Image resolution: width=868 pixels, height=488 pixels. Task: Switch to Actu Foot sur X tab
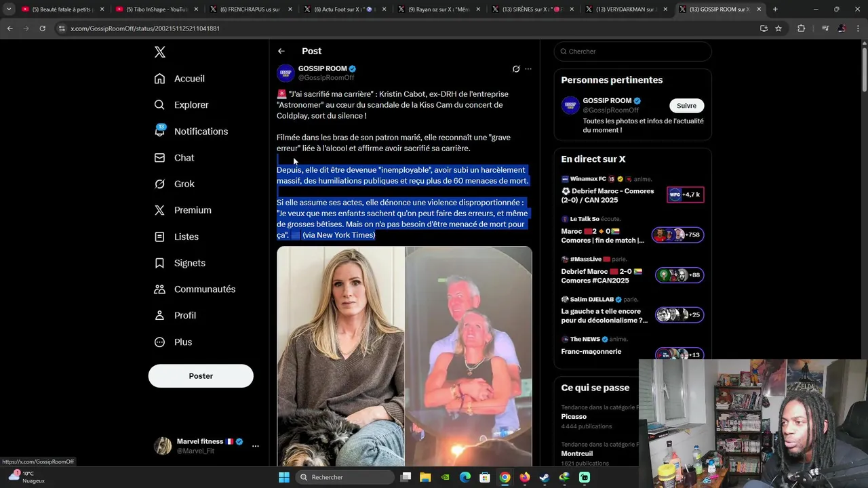pyautogui.click(x=342, y=9)
